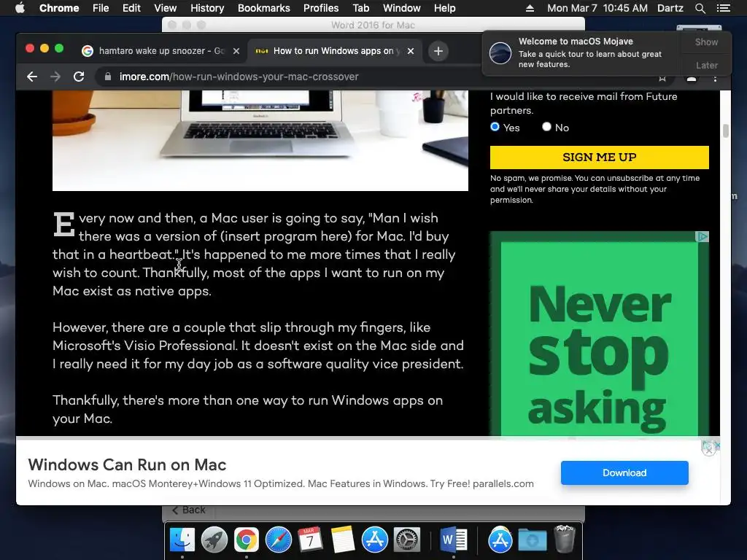The image size is (747, 560).
Task: Click Show on the Mojave notification
Action: pyautogui.click(x=706, y=42)
